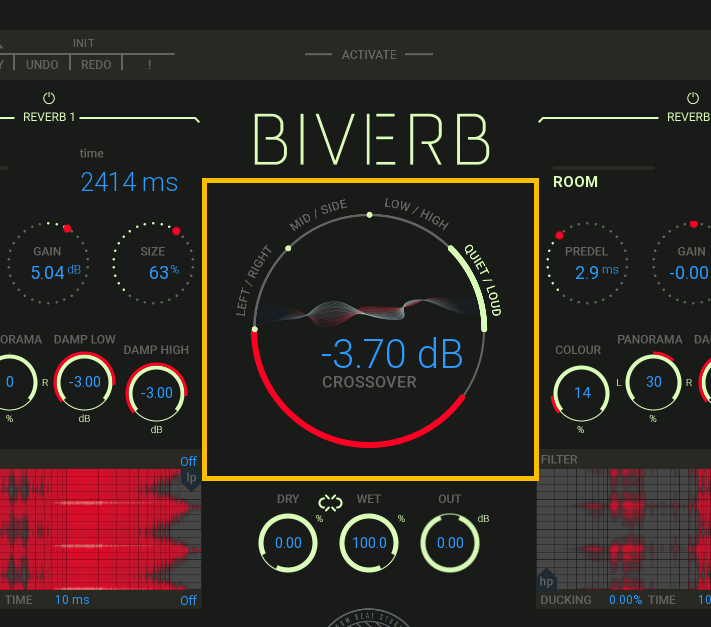This screenshot has height=627, width=711.
Task: Click the right FILTER spectrogram display
Action: click(x=624, y=530)
